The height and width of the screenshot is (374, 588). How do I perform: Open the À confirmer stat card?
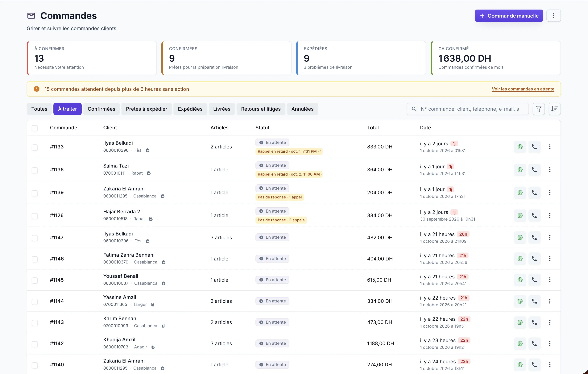click(x=92, y=58)
